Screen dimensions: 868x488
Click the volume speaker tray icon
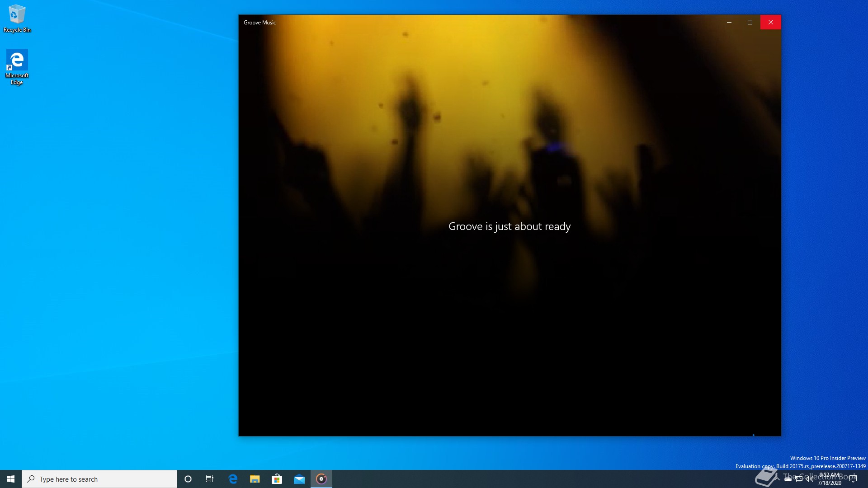pyautogui.click(x=809, y=479)
